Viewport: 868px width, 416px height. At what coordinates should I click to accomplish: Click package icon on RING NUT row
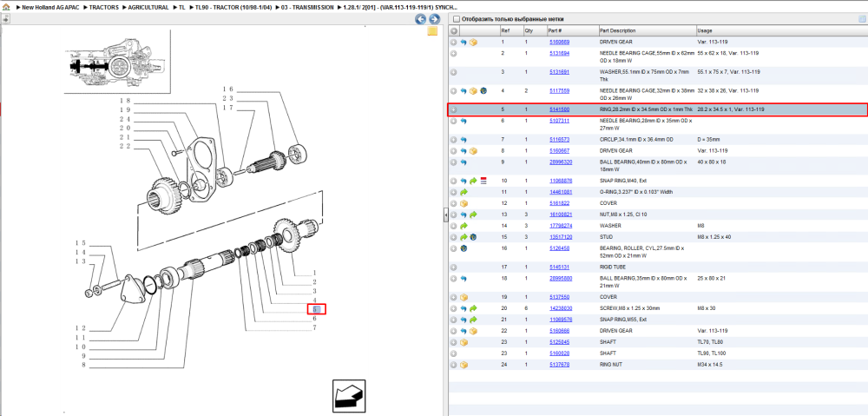[464, 365]
